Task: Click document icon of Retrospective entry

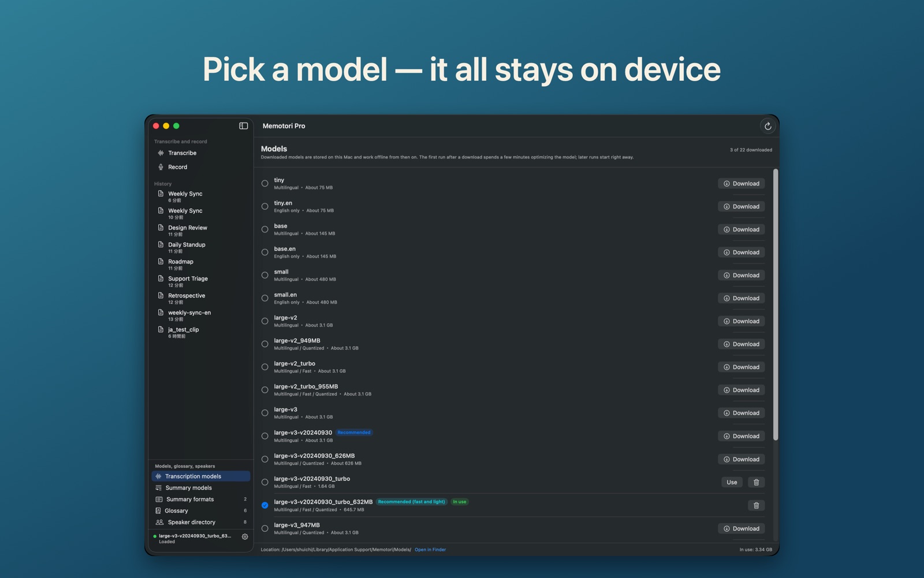Action: coord(161,295)
